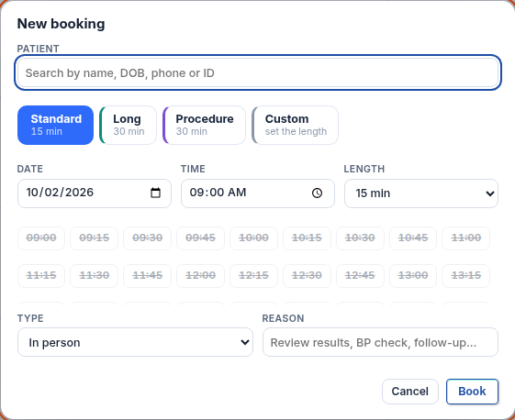Click the Time field showing 09:00 AM
This screenshot has height=420, width=515.
pos(258,193)
